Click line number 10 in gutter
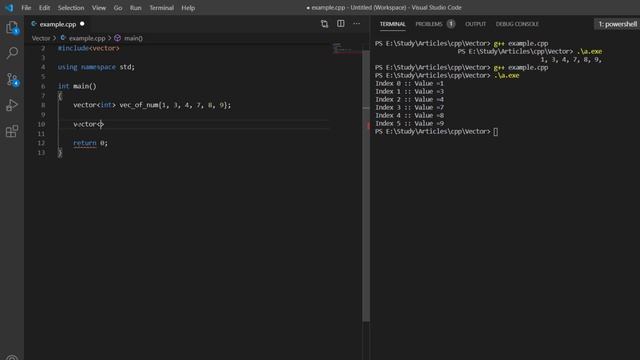Image resolution: width=640 pixels, height=360 pixels. pos(41,124)
